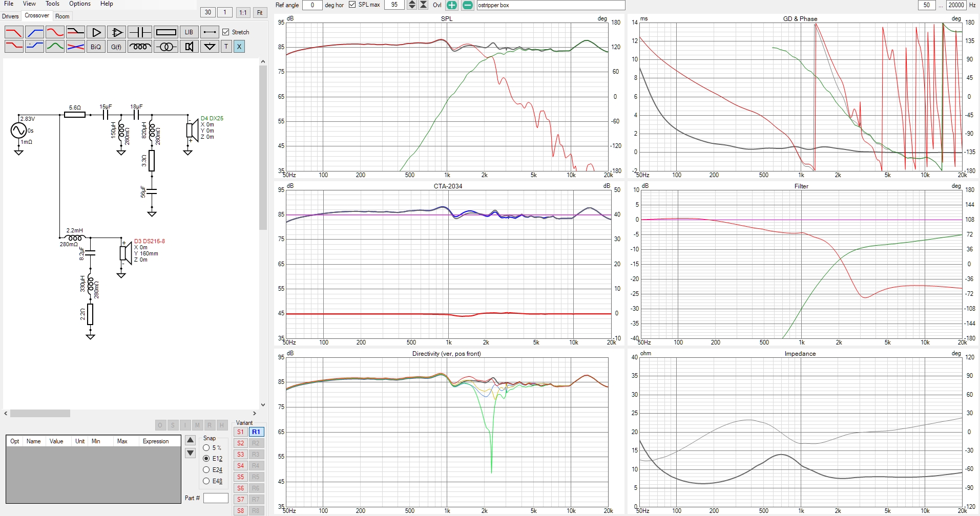Screen dimensions: 980x516
Task: Select variant S7
Action: coord(240,500)
